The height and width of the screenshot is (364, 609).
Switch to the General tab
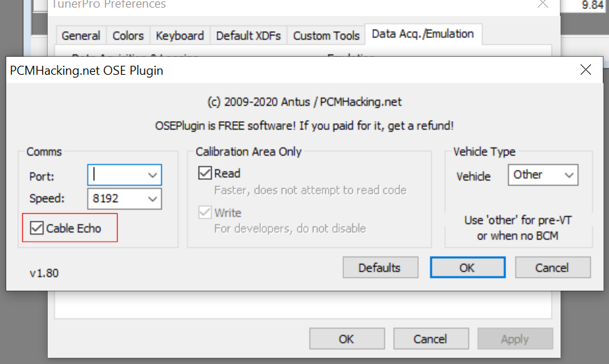(81, 36)
